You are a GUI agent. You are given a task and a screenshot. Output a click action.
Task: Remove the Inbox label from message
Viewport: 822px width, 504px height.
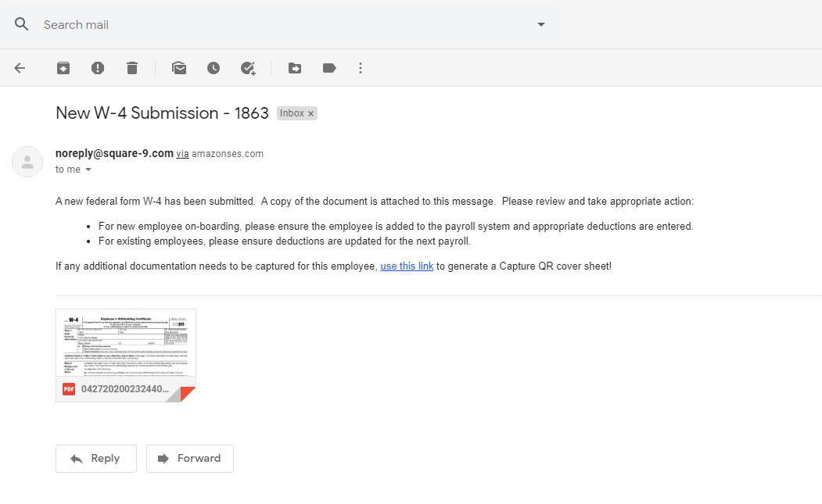pyautogui.click(x=310, y=114)
